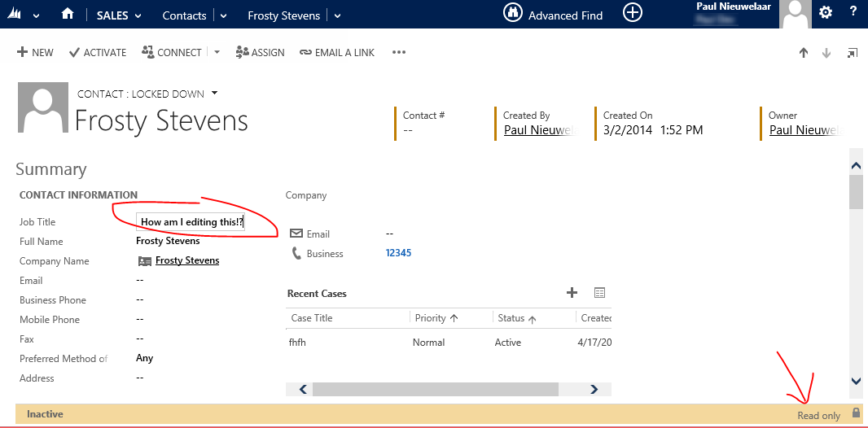
Task: Pop out form in new window
Action: (x=852, y=53)
